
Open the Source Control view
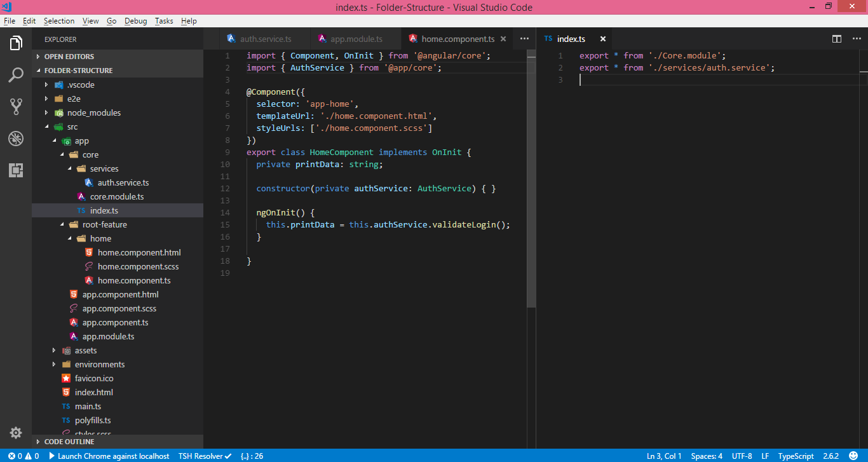[16, 107]
